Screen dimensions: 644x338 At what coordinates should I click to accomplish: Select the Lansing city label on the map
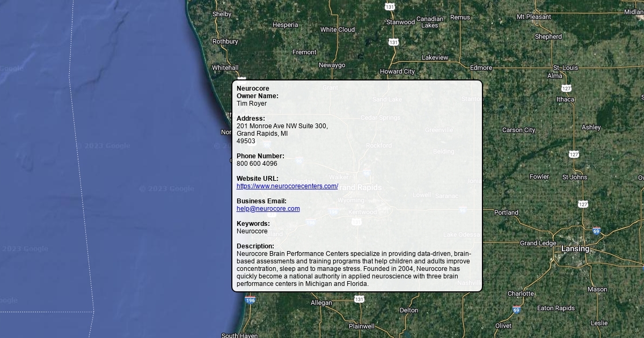tap(575, 249)
